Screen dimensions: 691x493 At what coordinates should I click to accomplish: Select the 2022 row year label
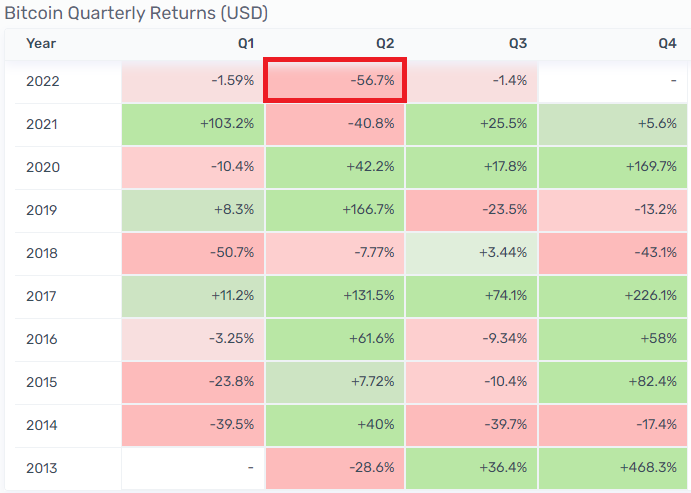[x=43, y=81]
